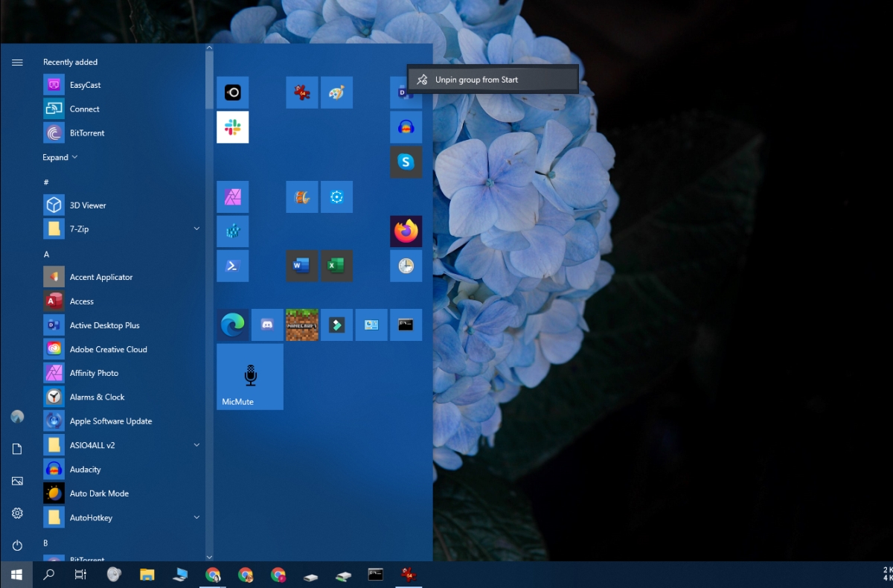Open BitTorrent from Recently added
The width and height of the screenshot is (893, 588).
(121, 133)
